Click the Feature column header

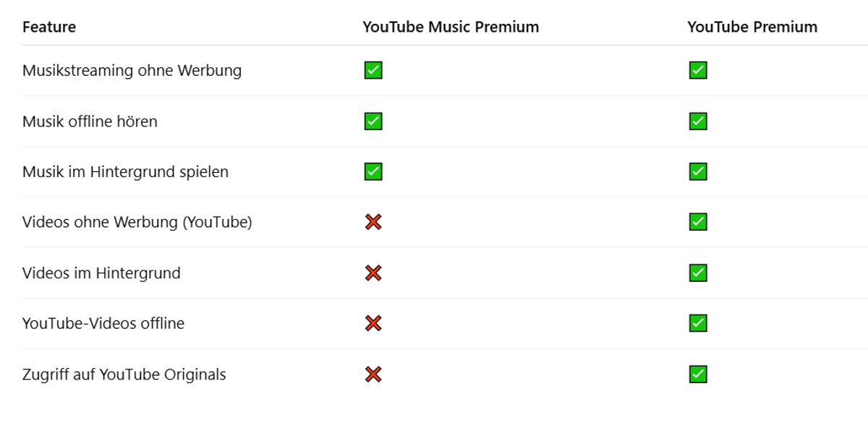(49, 27)
